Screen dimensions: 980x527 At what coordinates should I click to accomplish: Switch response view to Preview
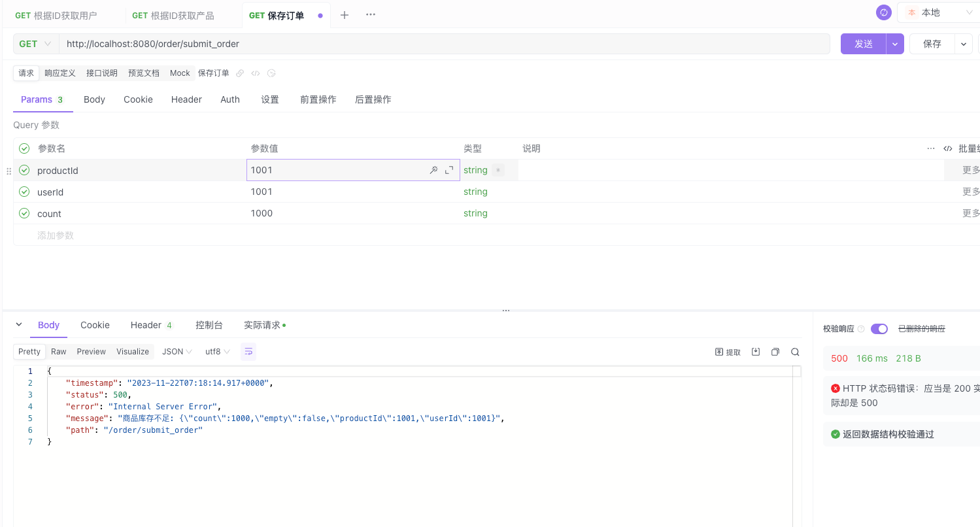pos(91,352)
